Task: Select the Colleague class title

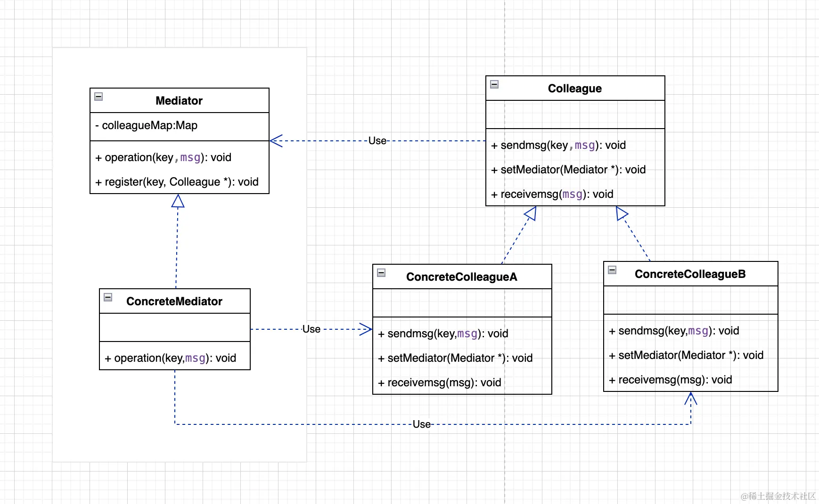Action: (x=575, y=89)
